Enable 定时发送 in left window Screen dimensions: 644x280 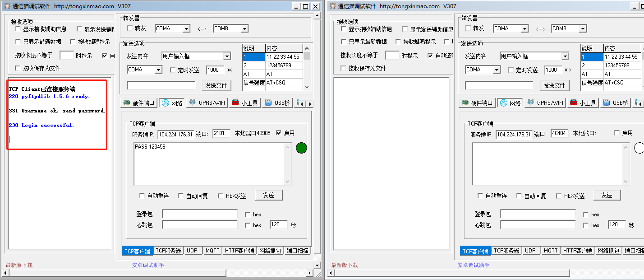(x=172, y=70)
